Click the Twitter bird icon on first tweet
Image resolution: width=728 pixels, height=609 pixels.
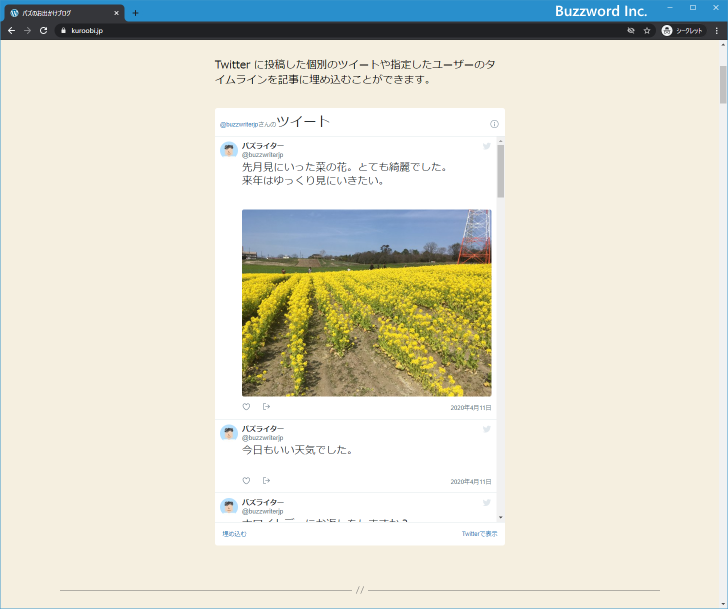coord(487,146)
